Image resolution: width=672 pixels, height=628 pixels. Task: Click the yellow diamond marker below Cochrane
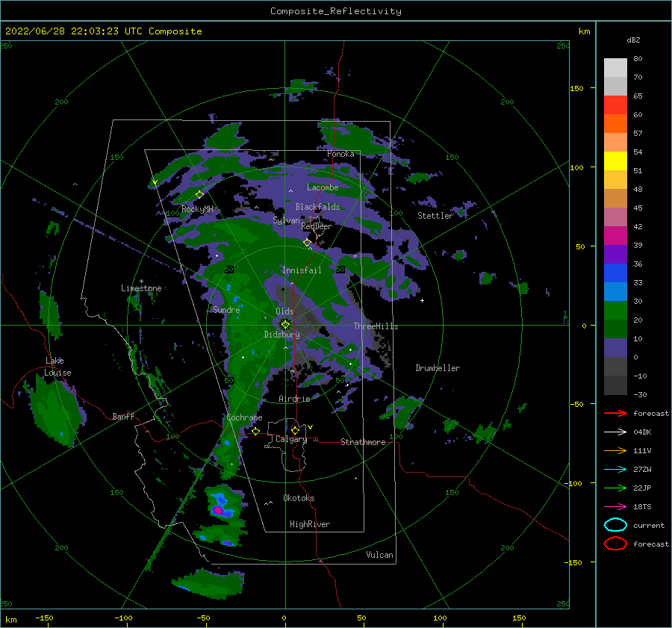pos(256,432)
